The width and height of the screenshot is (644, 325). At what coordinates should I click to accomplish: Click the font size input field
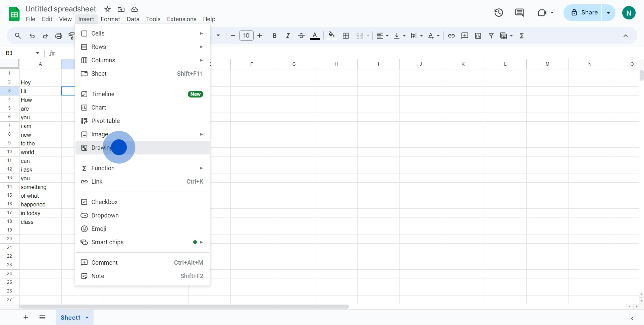point(246,36)
